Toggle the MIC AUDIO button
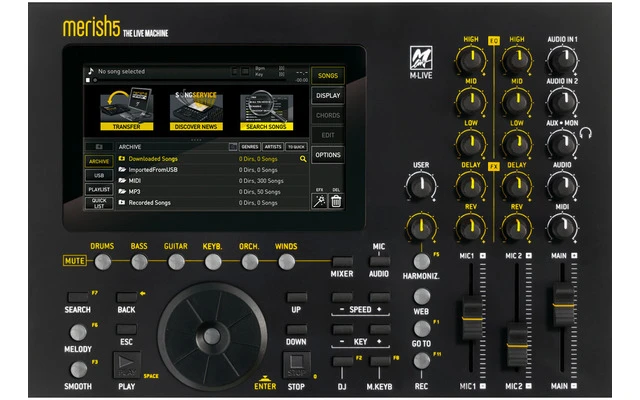Image resolution: width=640 pixels, height=400 pixels. pyautogui.click(x=379, y=261)
